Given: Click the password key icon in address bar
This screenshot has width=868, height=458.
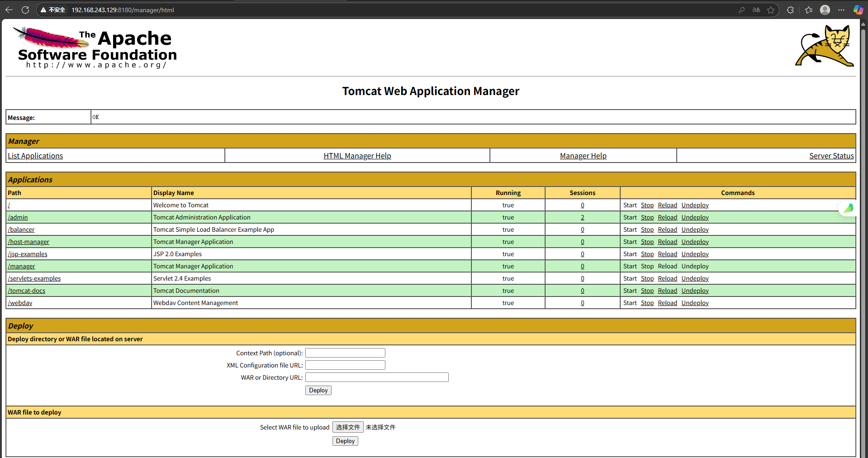Looking at the screenshot, I should click(742, 10).
